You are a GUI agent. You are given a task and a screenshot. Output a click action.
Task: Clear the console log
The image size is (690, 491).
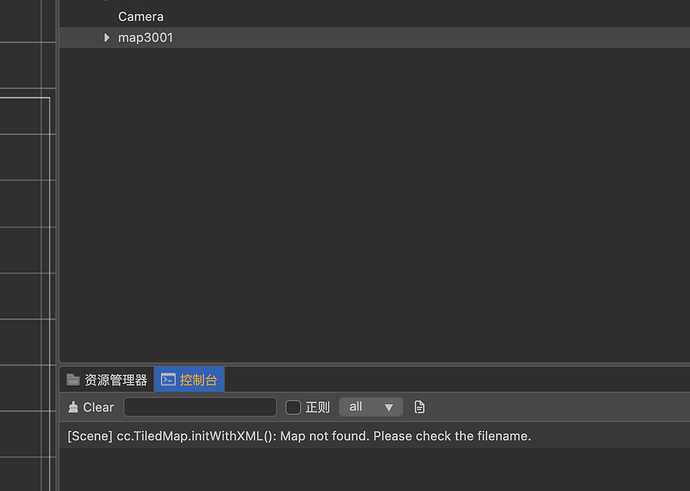coord(91,407)
